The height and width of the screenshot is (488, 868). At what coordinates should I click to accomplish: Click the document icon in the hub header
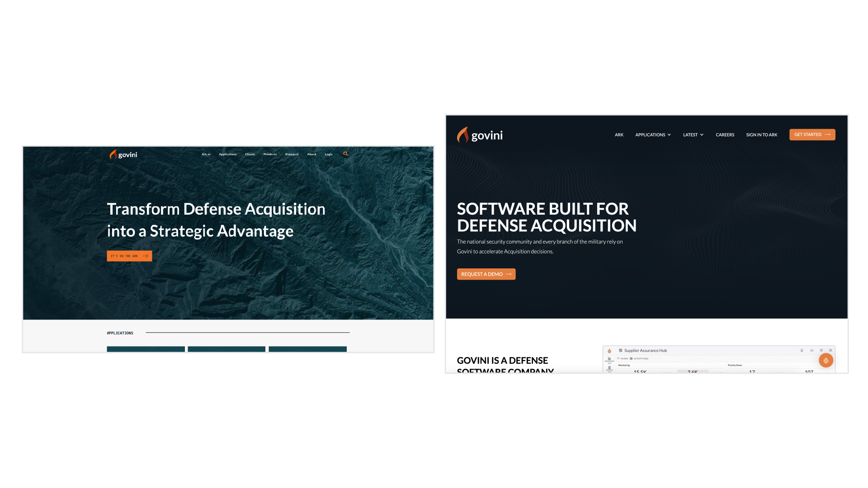tap(802, 350)
